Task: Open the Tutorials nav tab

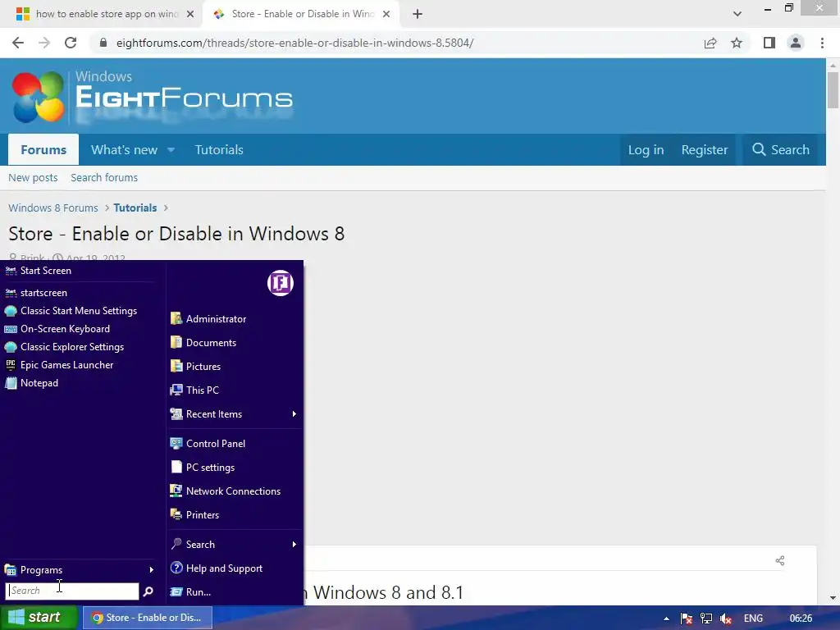Action: tap(219, 150)
